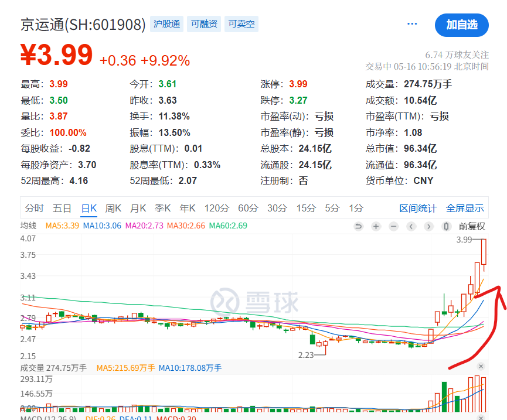Click the MA30:2.66 moving average label

(186, 226)
